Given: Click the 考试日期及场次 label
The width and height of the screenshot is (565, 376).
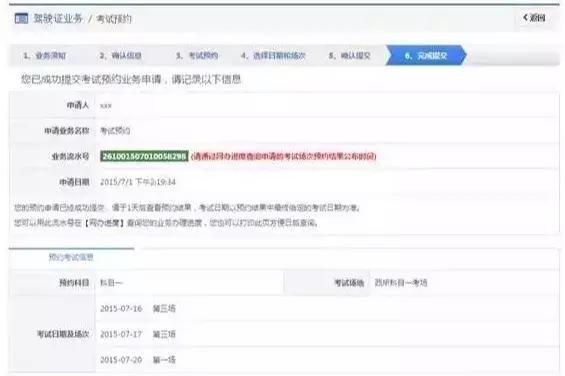Looking at the screenshot, I should [63, 334].
